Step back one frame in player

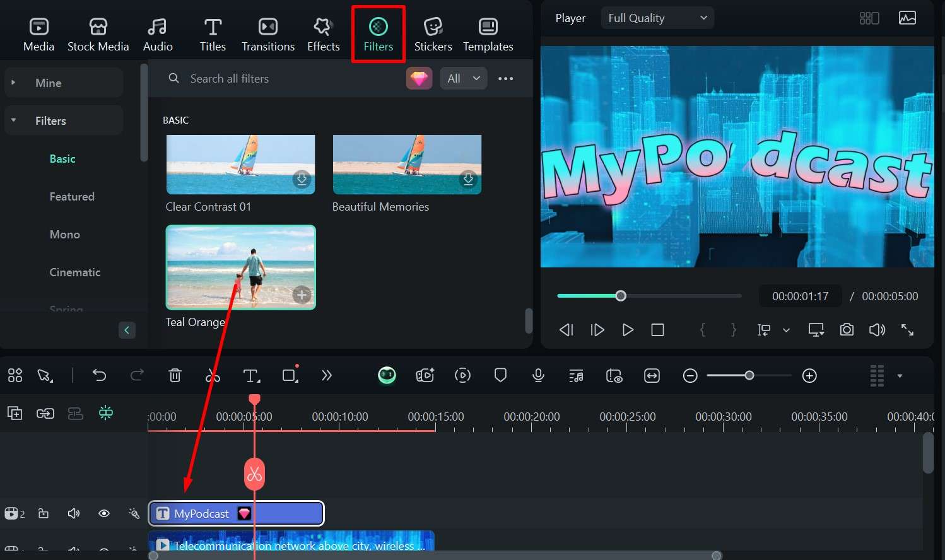click(x=566, y=330)
